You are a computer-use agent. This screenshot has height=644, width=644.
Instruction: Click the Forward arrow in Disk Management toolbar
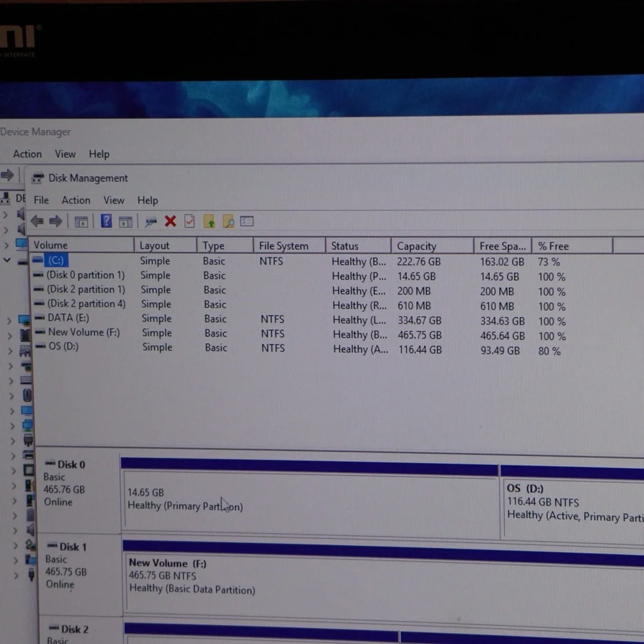56,222
